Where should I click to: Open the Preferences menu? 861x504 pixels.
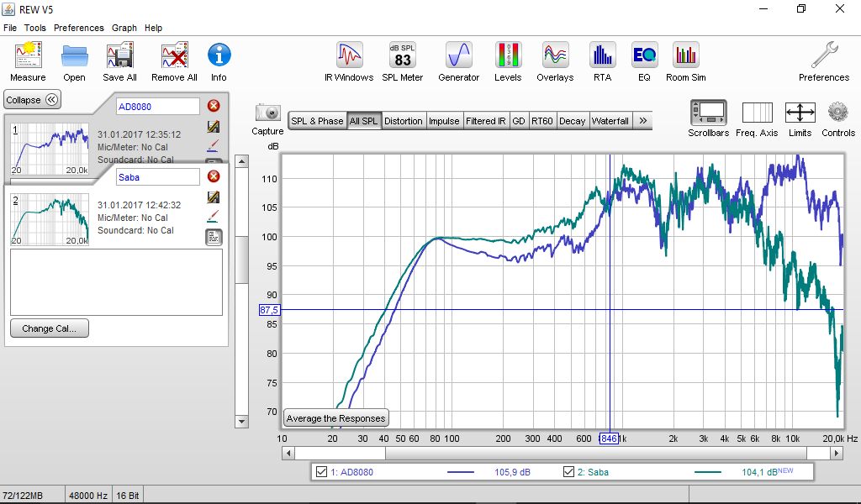(78, 28)
